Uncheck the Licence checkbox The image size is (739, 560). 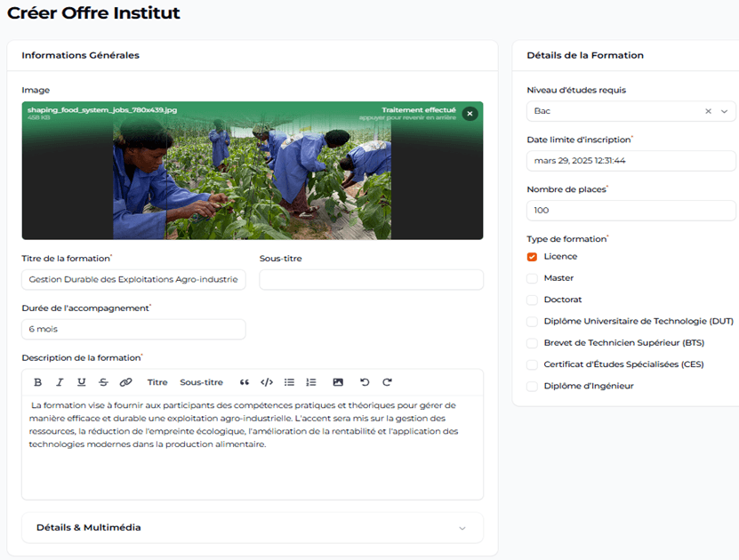tap(532, 257)
